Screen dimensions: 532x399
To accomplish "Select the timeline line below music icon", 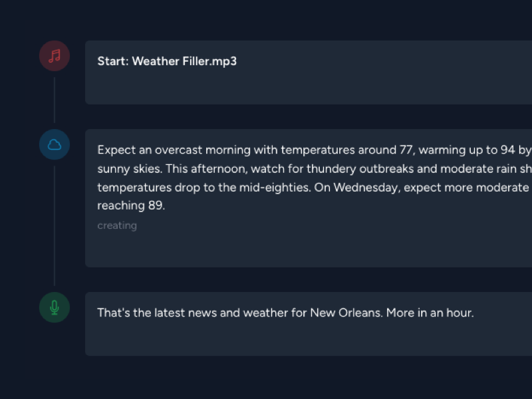I will tap(55, 100).
